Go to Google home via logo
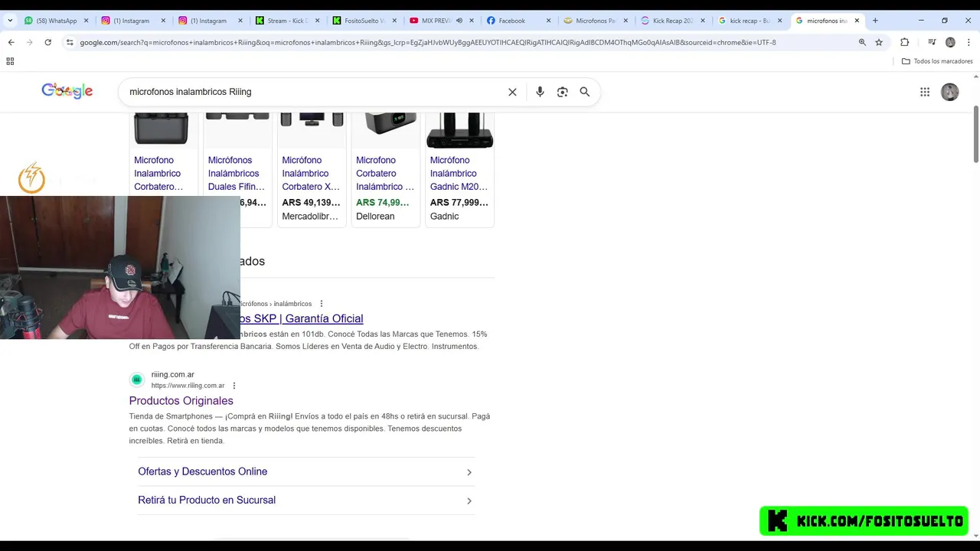 67,91
